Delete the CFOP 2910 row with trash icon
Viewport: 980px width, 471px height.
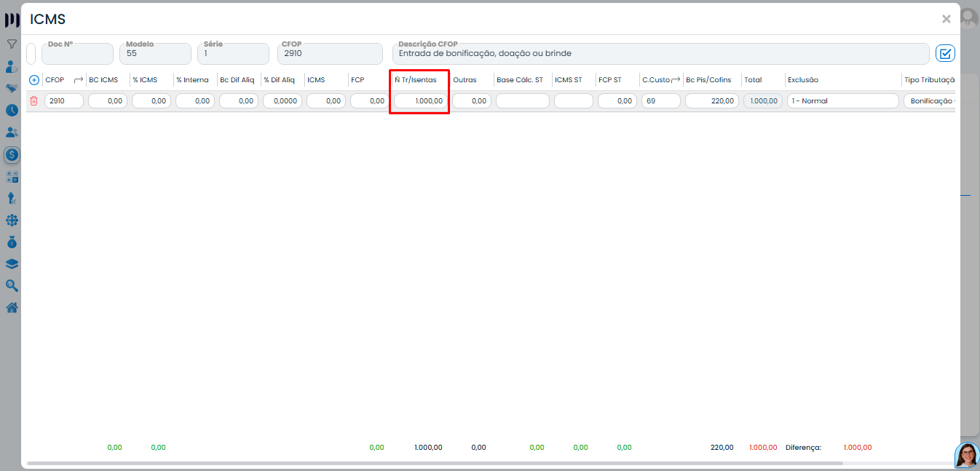coord(33,101)
